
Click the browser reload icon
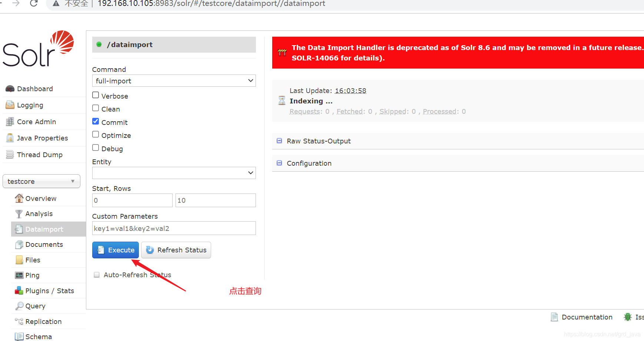pos(34,4)
